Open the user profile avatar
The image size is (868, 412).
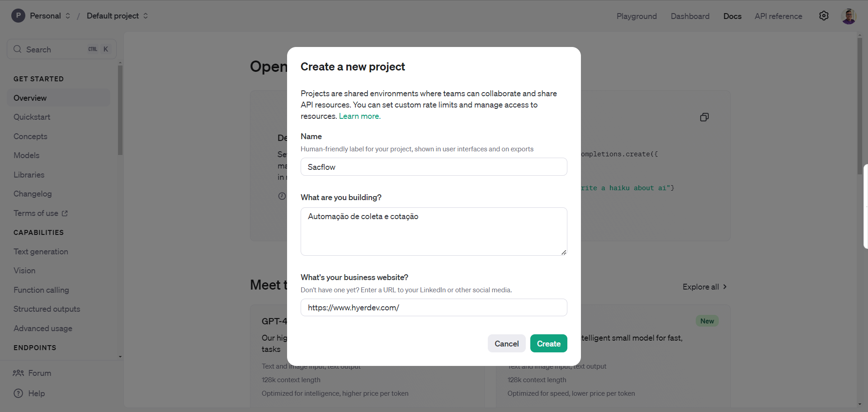pos(849,16)
